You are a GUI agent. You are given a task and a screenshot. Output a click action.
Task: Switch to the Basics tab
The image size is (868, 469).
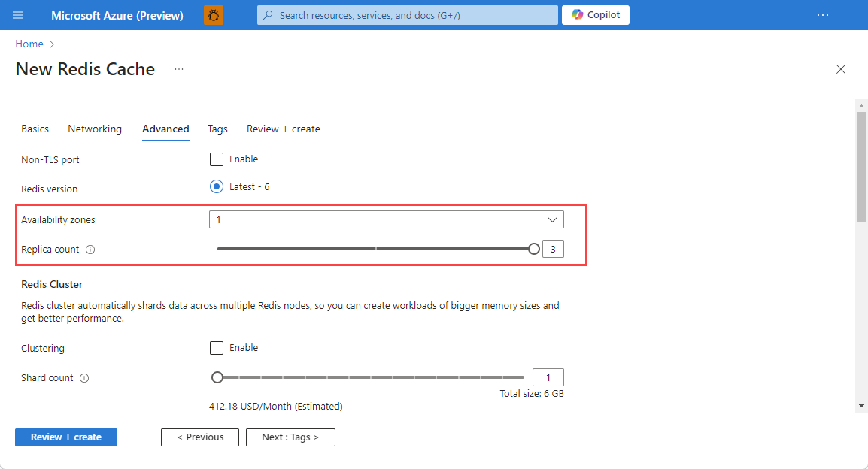(x=35, y=129)
